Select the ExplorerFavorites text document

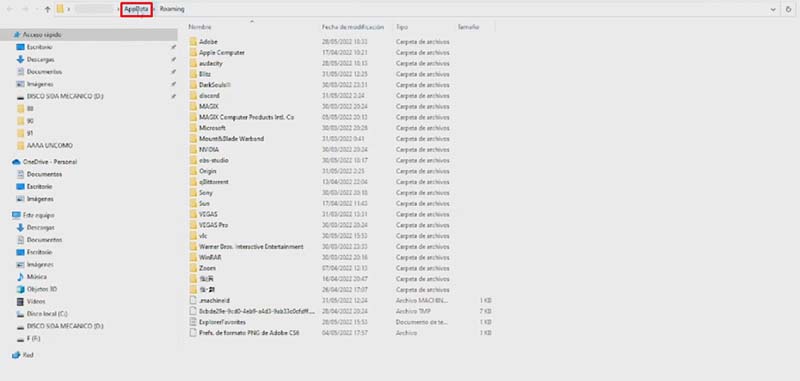pos(222,322)
